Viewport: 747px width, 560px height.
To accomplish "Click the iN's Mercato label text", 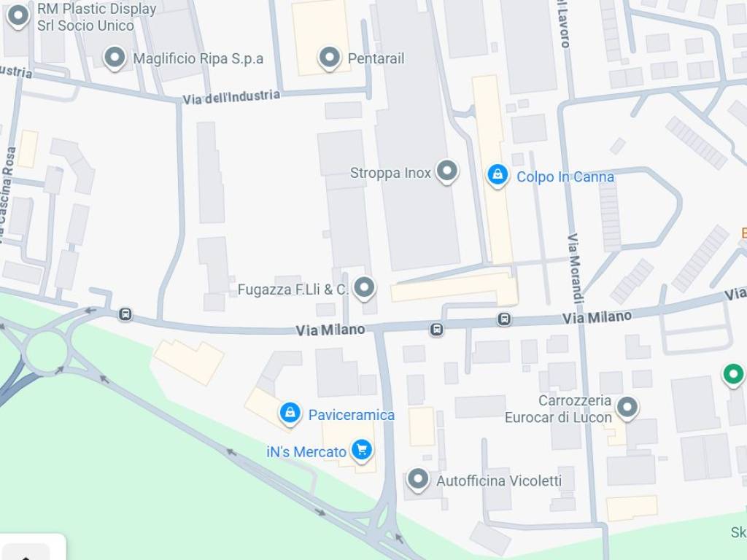I will pos(306,452).
